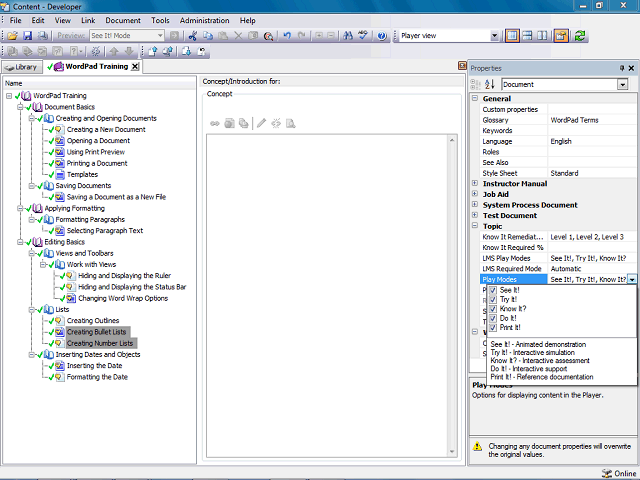The height and width of the screenshot is (480, 640).
Task: Select the Using Print Preview topic
Action: (96, 152)
